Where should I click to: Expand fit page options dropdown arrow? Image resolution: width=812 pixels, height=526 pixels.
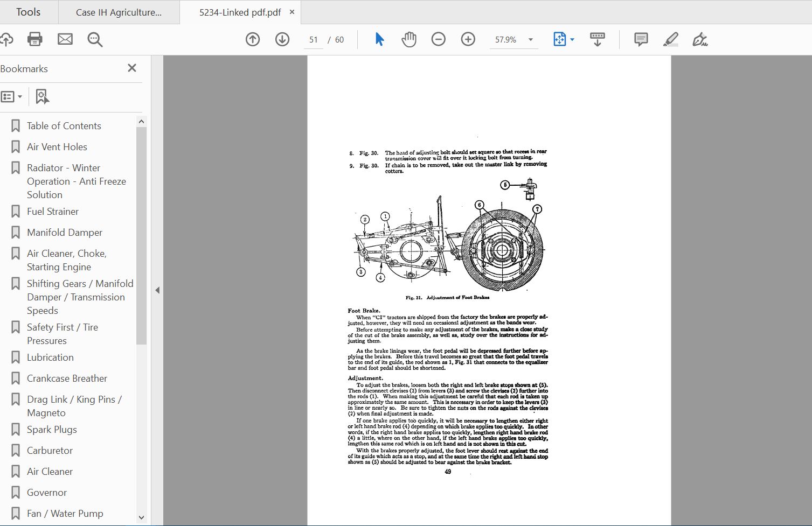click(x=572, y=40)
